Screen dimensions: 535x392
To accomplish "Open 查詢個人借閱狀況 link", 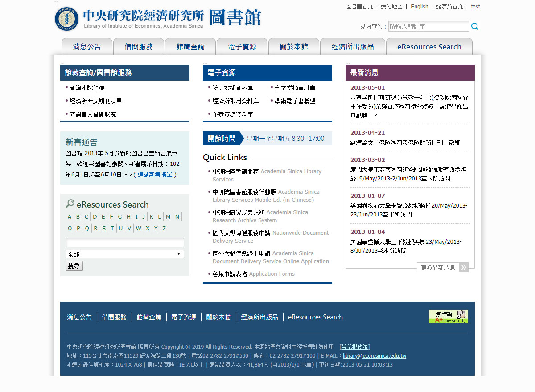I will pos(93,114).
